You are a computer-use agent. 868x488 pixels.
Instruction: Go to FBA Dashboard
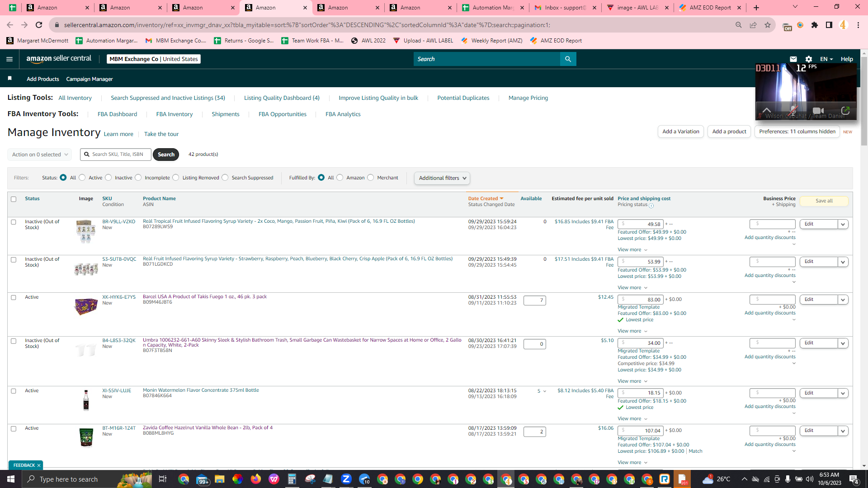pyautogui.click(x=117, y=114)
